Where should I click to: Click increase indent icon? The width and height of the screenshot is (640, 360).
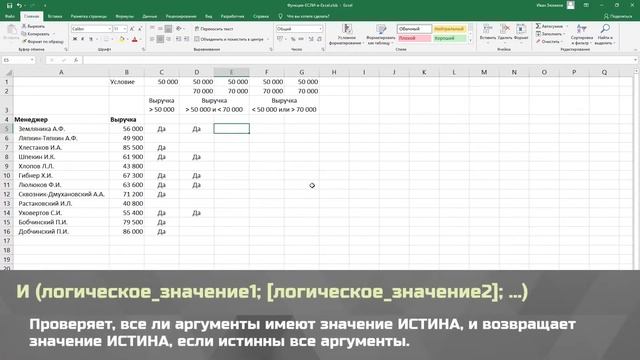[187, 39]
